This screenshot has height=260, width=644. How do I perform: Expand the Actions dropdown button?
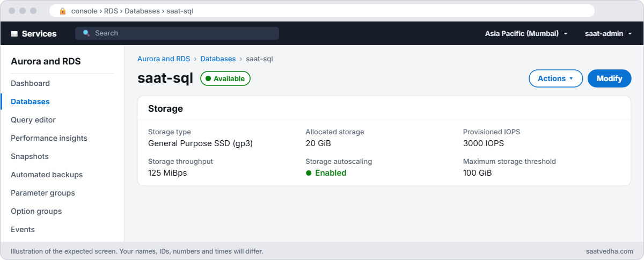[x=555, y=78]
